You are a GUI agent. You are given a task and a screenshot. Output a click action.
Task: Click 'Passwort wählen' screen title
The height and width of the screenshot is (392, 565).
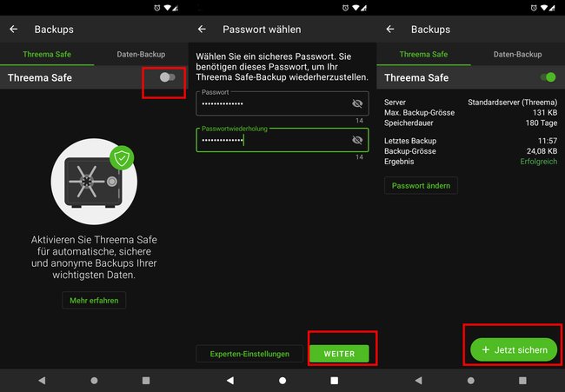[x=262, y=30]
